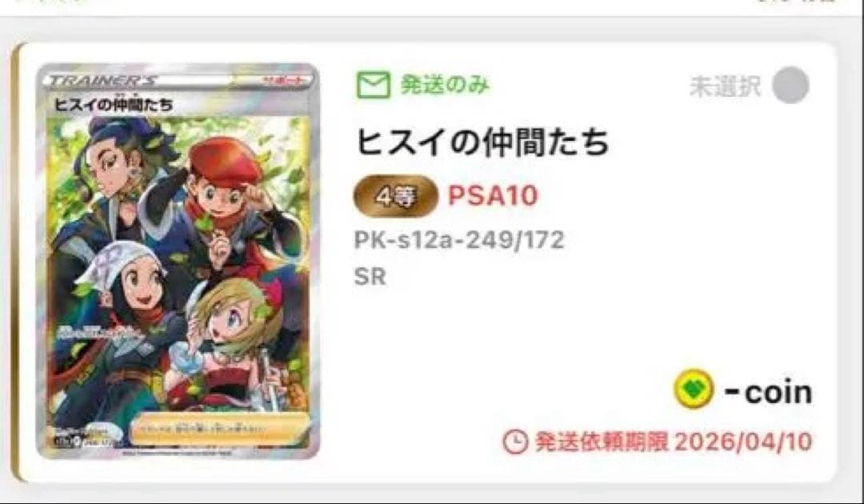Click the red clock deadline icon

(515, 442)
